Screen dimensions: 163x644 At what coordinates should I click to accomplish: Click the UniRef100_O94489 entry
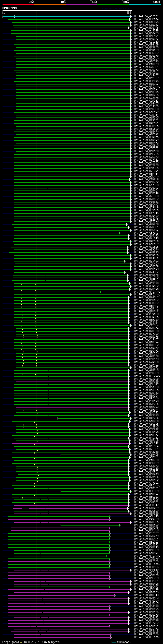tap(146, 45)
